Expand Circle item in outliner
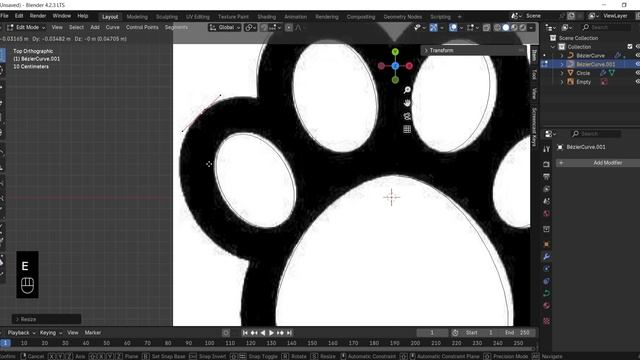 [x=562, y=73]
